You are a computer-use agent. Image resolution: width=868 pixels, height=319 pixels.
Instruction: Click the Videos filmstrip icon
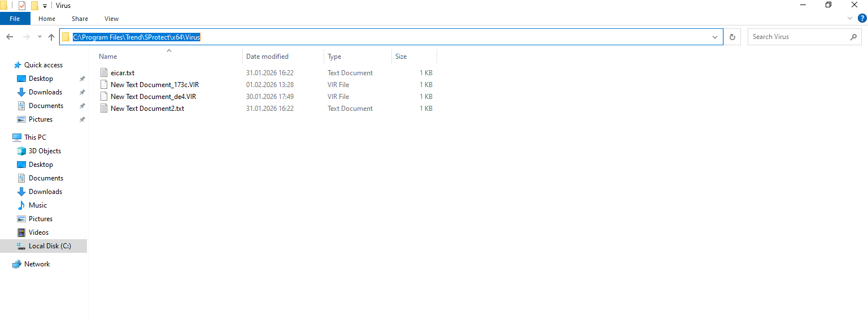(x=21, y=232)
